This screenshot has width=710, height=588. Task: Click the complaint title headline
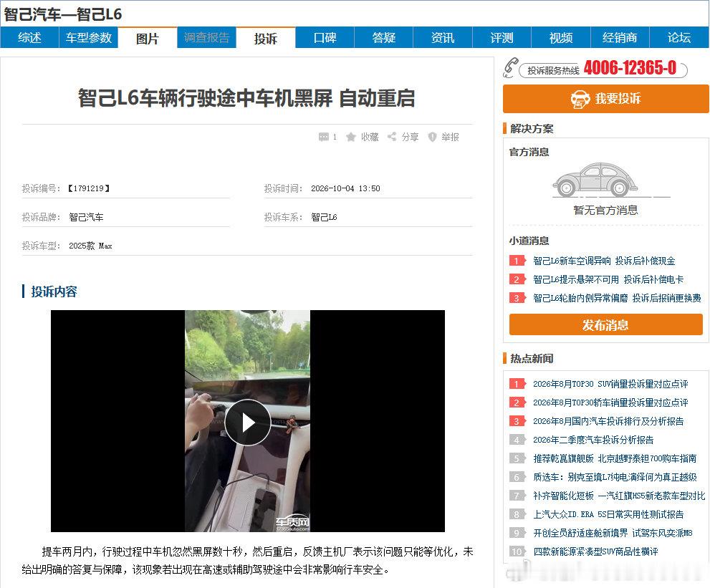pos(246,98)
